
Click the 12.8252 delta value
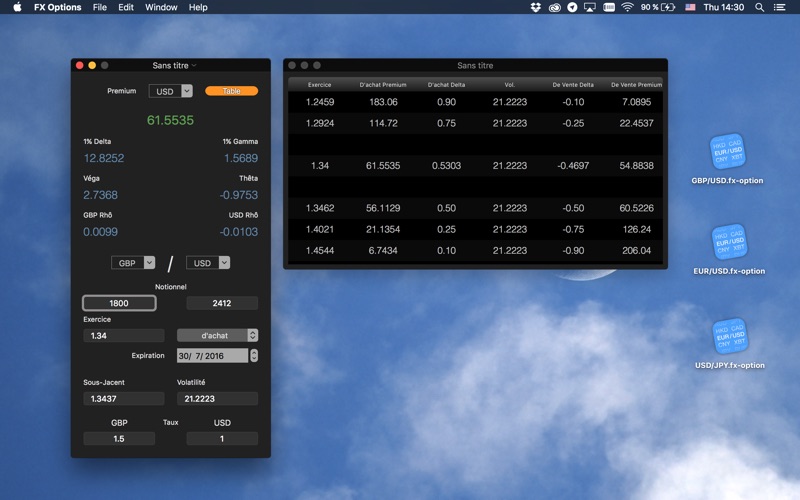pos(104,158)
